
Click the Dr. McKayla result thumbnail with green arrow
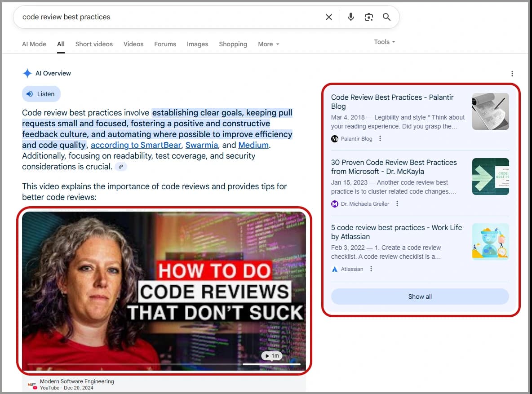pyautogui.click(x=490, y=177)
